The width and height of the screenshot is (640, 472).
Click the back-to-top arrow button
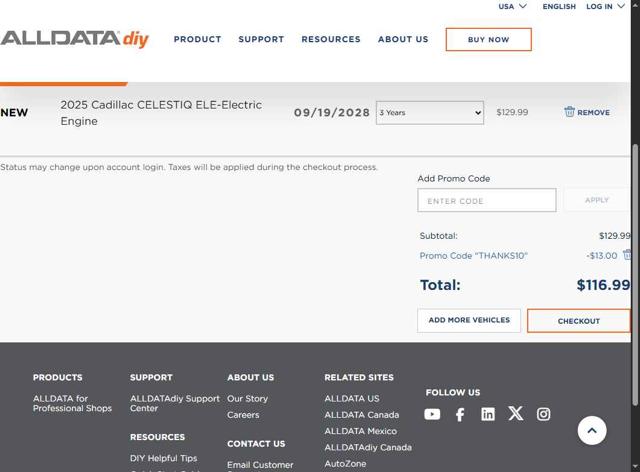click(x=592, y=430)
